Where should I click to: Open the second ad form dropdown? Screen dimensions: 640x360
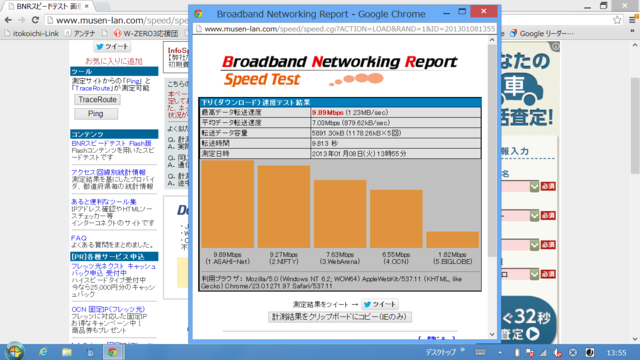[x=534, y=216]
